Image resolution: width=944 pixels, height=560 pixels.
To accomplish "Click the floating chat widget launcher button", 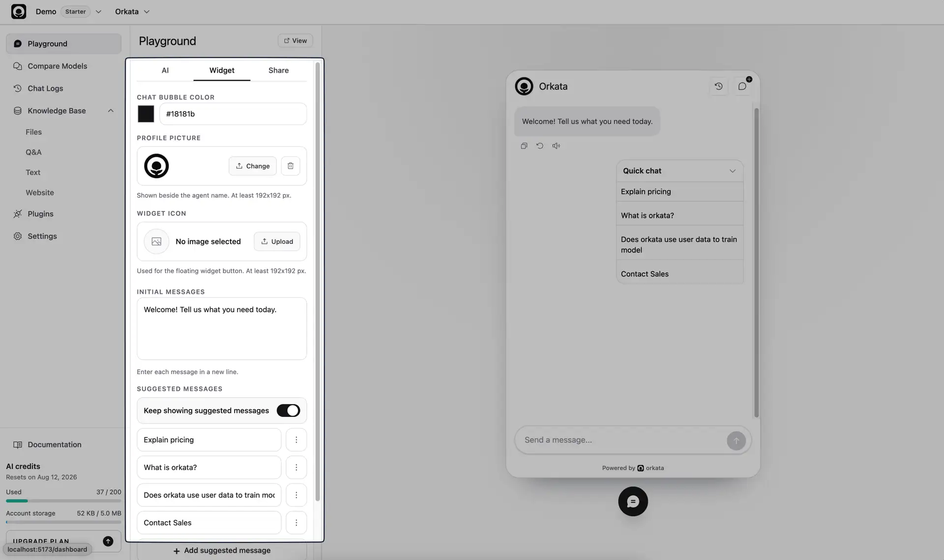I will click(x=633, y=501).
